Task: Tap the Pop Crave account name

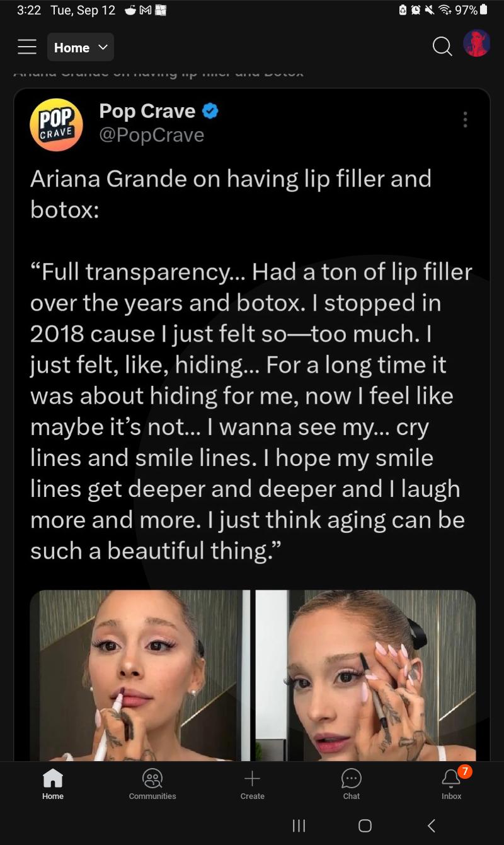Action: point(147,111)
